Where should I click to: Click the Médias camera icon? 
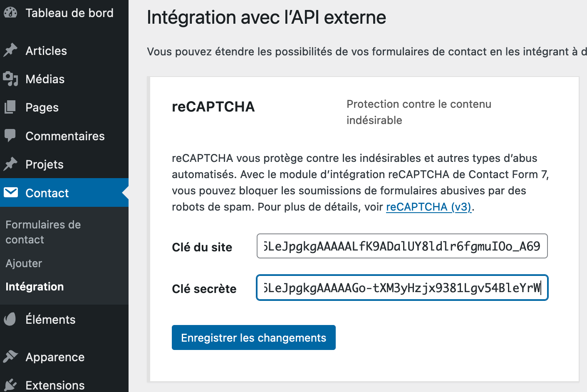pyautogui.click(x=10, y=79)
